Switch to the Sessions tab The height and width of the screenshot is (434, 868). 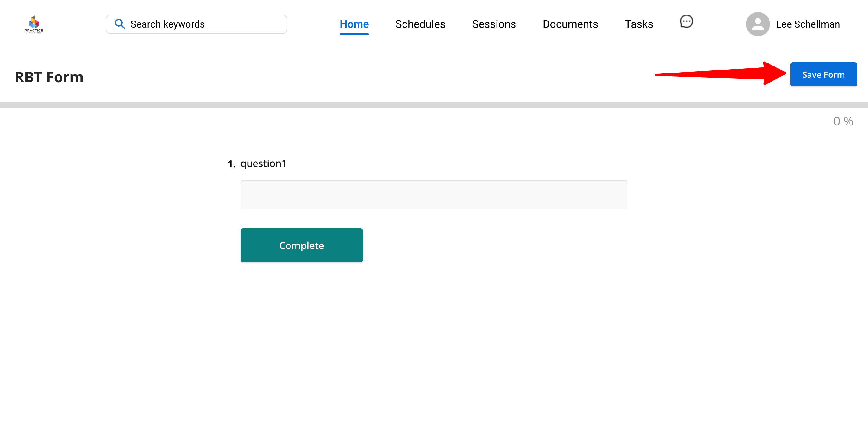click(493, 24)
